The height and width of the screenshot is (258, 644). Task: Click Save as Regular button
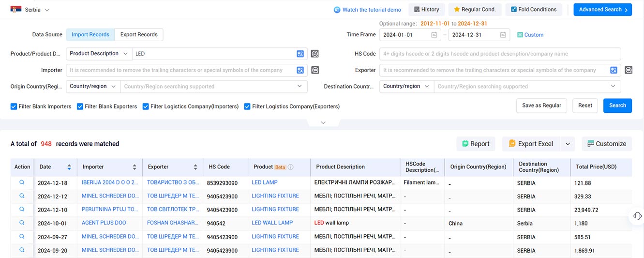click(x=541, y=106)
